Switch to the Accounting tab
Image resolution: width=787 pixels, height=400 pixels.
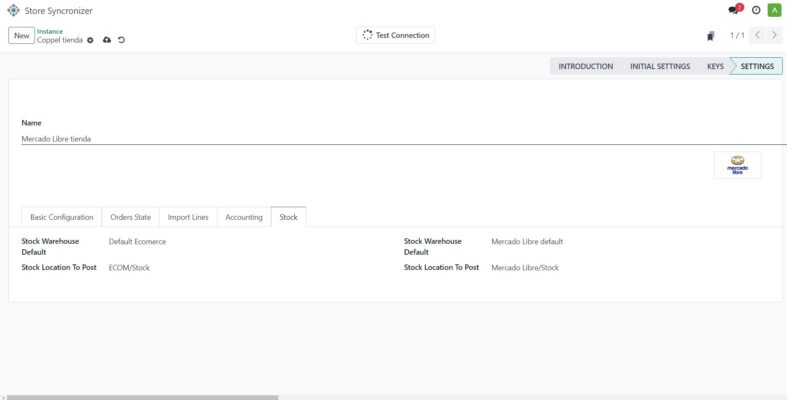(x=244, y=217)
